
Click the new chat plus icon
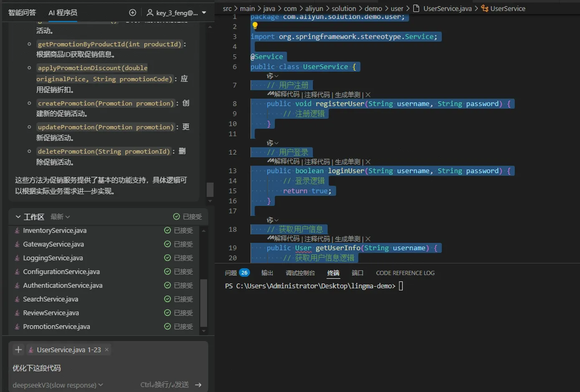pyautogui.click(x=133, y=13)
